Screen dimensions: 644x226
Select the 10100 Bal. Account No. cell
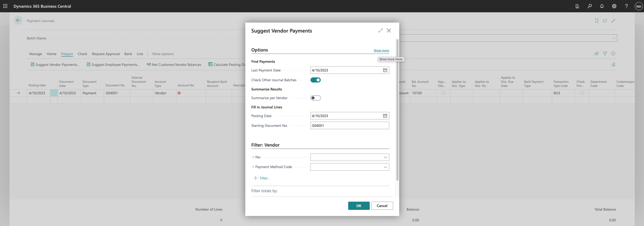423,93
